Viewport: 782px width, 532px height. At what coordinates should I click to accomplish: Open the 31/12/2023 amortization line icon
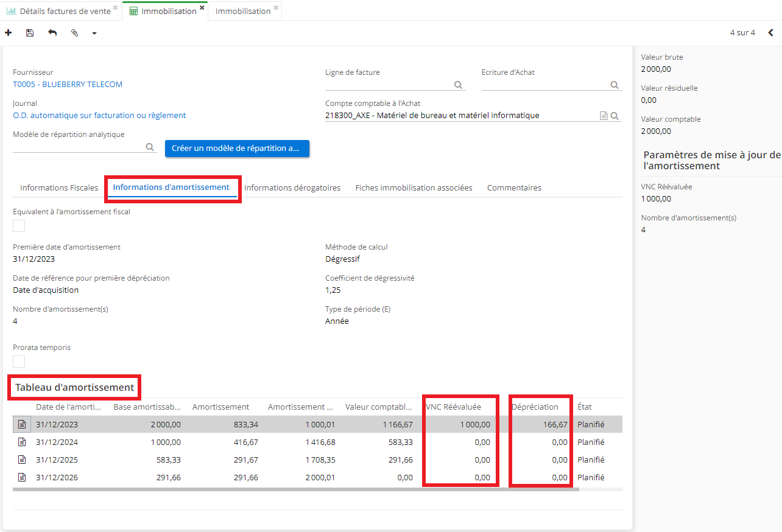coord(22,425)
